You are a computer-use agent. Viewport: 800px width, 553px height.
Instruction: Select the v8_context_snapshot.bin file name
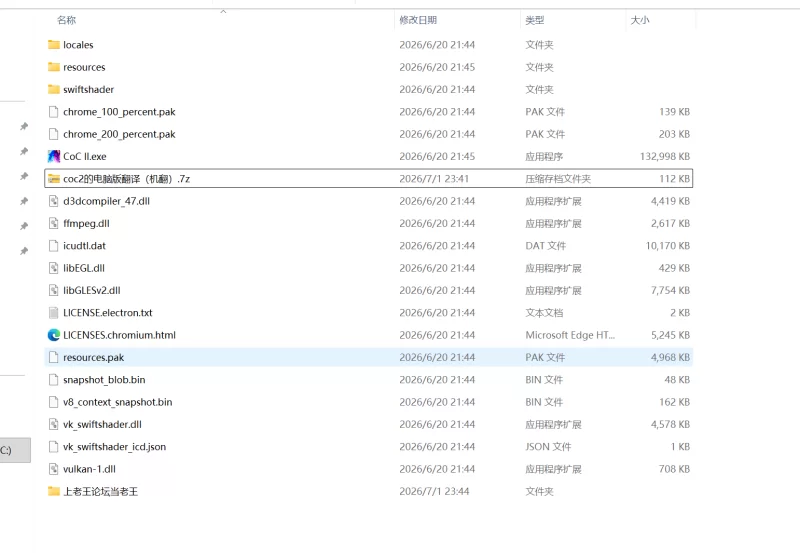pyautogui.click(x=118, y=403)
